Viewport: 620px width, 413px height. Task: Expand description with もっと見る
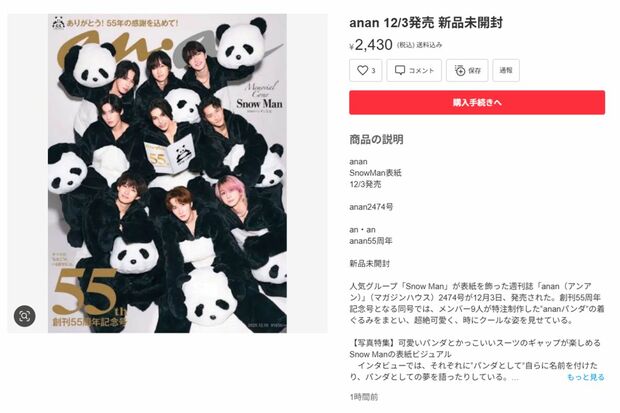coord(586,377)
